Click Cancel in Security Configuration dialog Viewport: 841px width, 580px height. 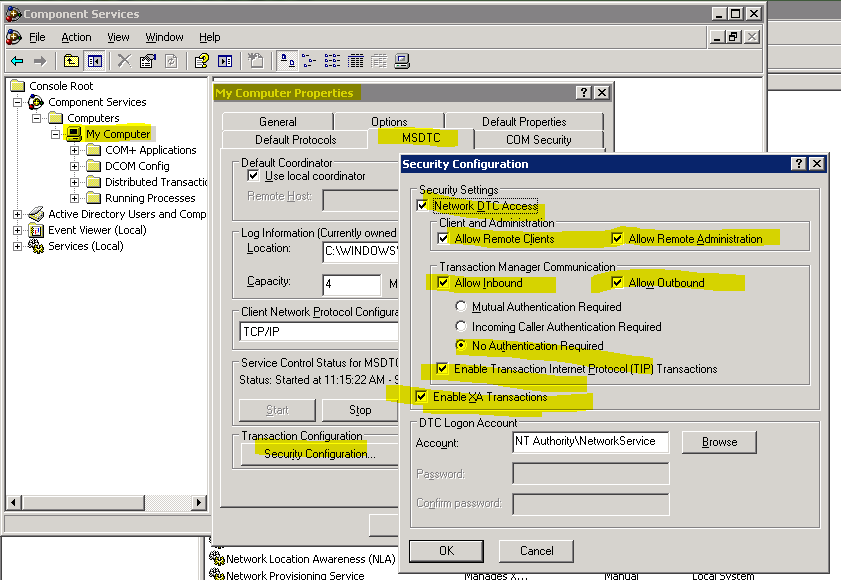pos(536,551)
